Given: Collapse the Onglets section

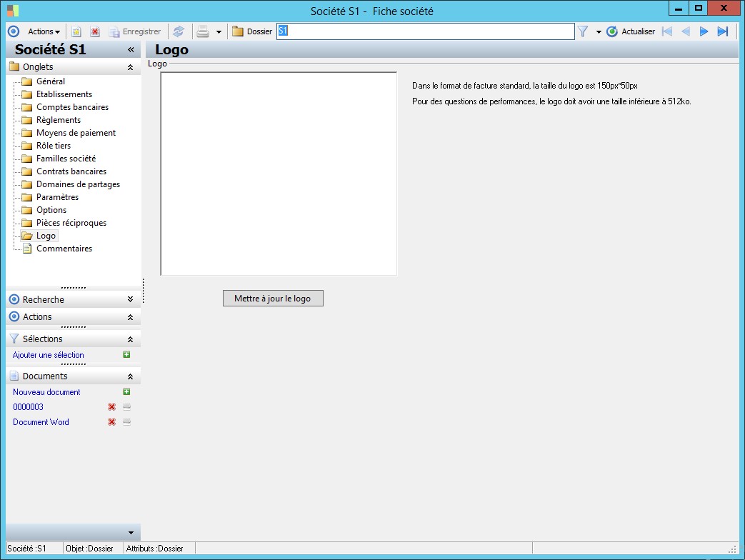Looking at the screenshot, I should pyautogui.click(x=130, y=67).
